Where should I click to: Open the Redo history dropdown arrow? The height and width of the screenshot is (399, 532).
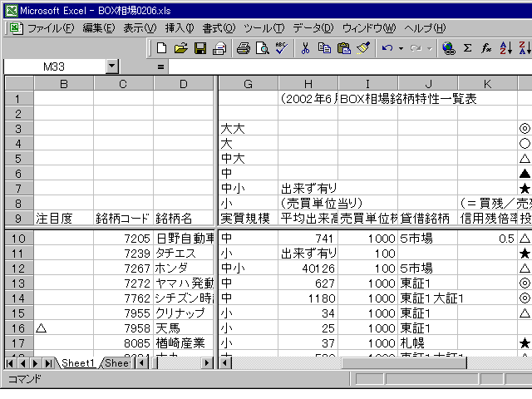coord(430,48)
